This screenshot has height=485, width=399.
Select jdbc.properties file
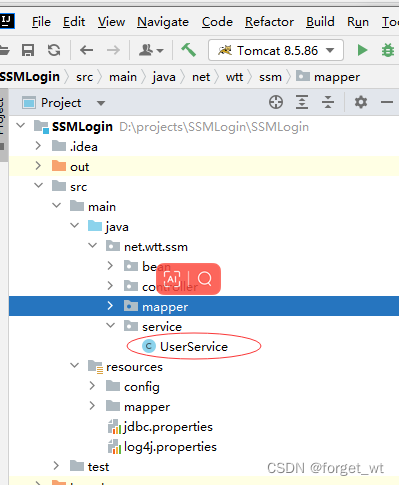click(168, 427)
